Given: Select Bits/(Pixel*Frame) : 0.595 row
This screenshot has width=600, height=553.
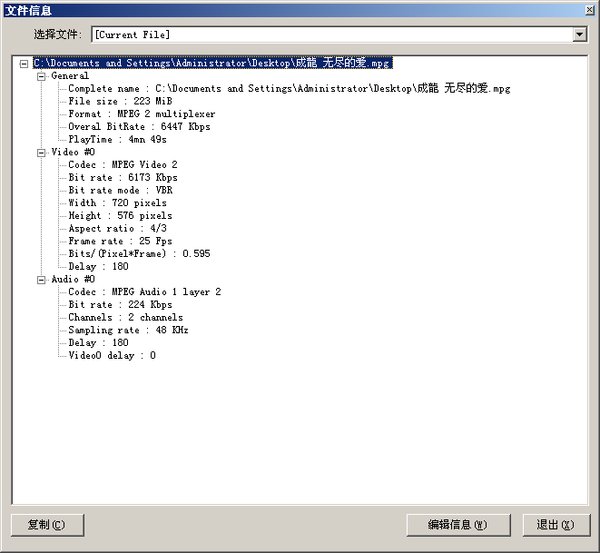Looking at the screenshot, I should pos(139,253).
